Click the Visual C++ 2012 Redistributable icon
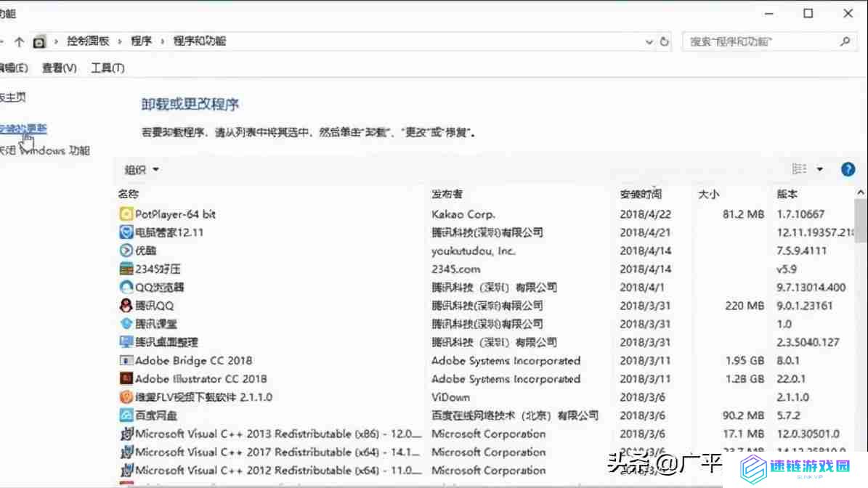Screen dimensions: 868x488 [126, 471]
